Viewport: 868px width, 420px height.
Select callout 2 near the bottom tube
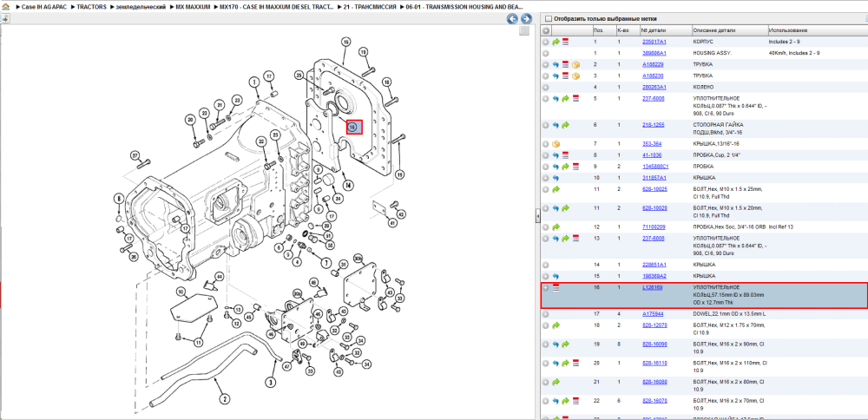click(x=224, y=397)
